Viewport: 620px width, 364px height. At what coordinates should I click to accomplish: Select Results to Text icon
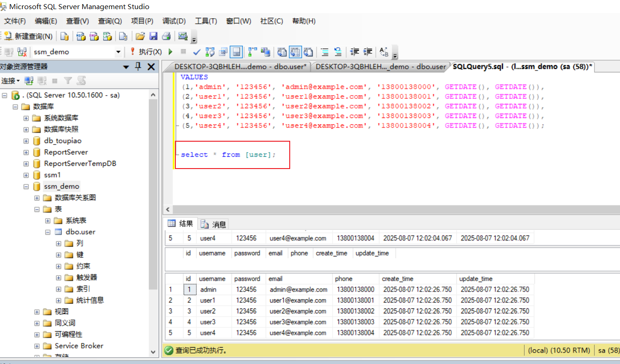[282, 52]
